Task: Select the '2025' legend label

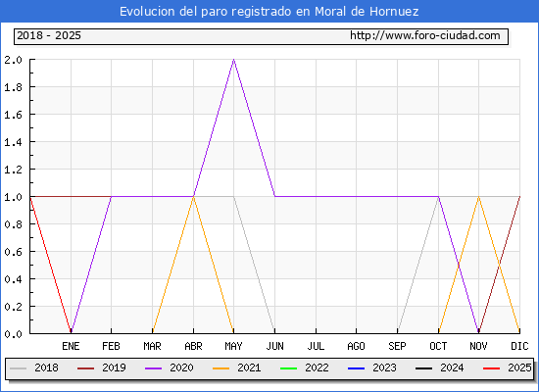Action: point(519,367)
